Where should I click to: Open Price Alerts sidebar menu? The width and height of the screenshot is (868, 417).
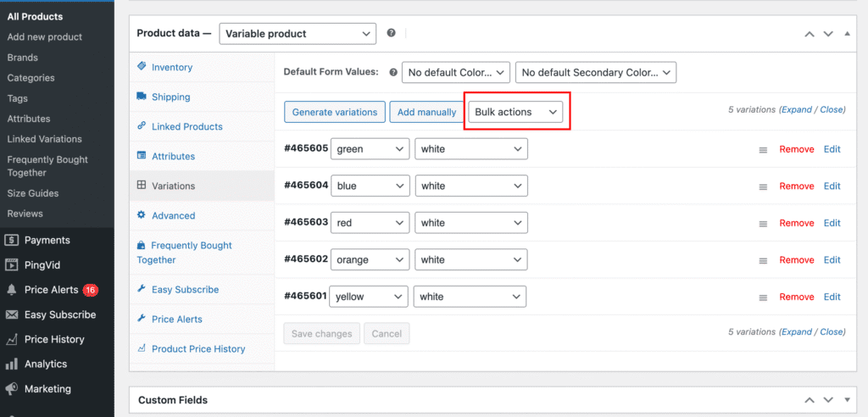coord(51,290)
